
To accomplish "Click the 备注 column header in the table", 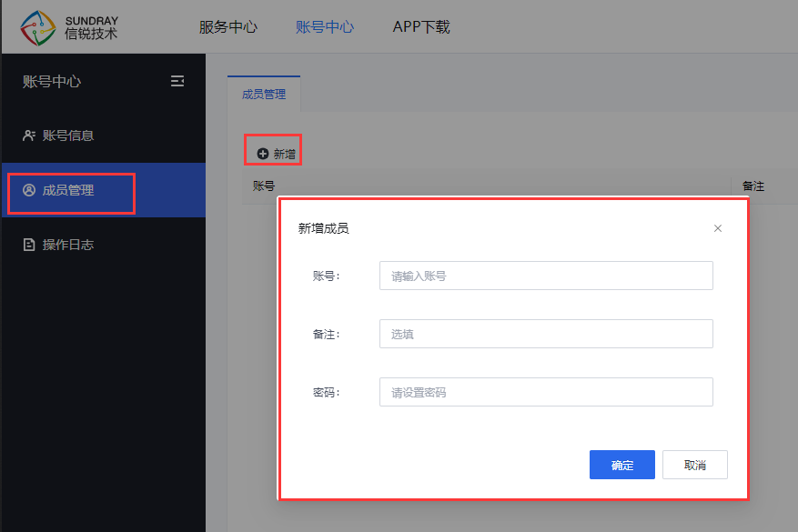I will [x=753, y=186].
